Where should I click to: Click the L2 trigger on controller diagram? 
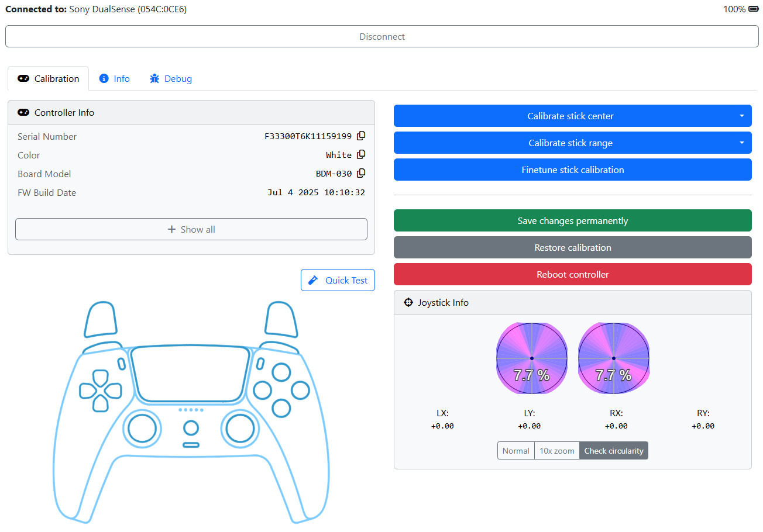101,319
